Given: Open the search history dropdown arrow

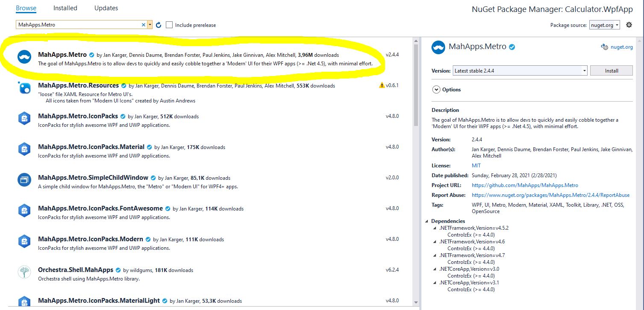Looking at the screenshot, I should 150,25.
